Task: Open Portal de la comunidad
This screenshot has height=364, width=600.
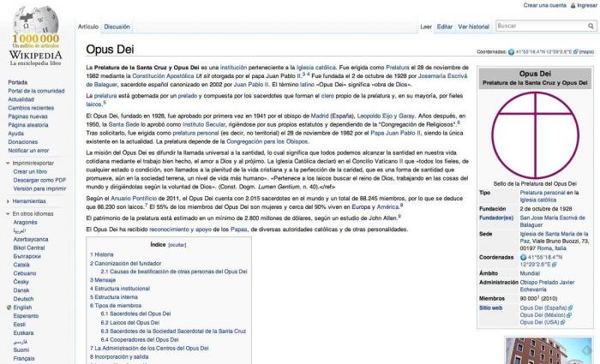Action: click(36, 91)
